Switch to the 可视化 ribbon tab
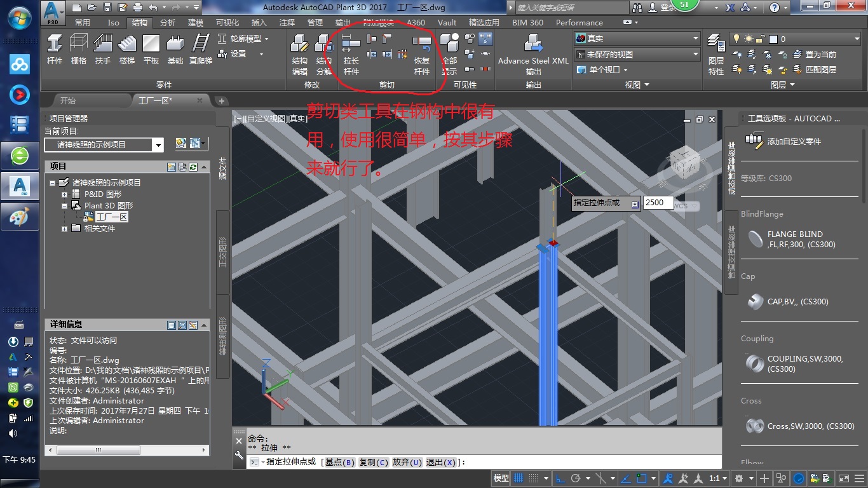 click(227, 22)
